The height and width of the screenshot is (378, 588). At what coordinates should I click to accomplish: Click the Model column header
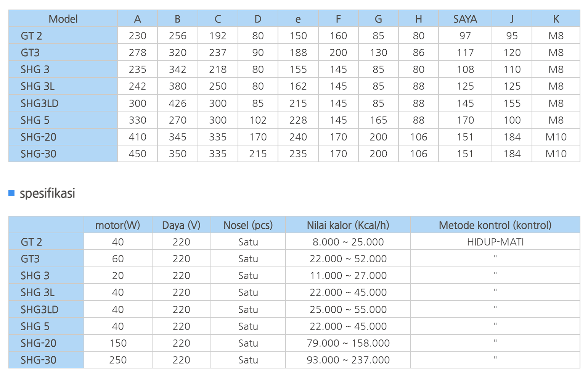[63, 19]
